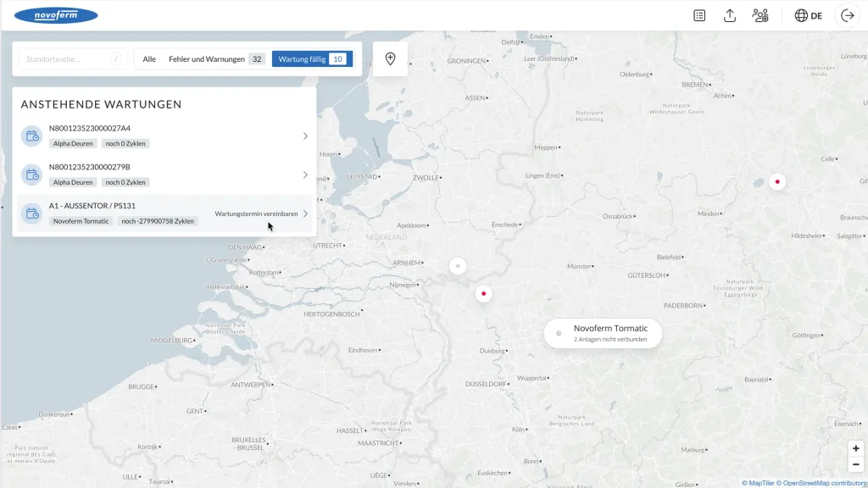The height and width of the screenshot is (488, 868).
Task: Click the 32 count badge
Action: click(x=257, y=59)
